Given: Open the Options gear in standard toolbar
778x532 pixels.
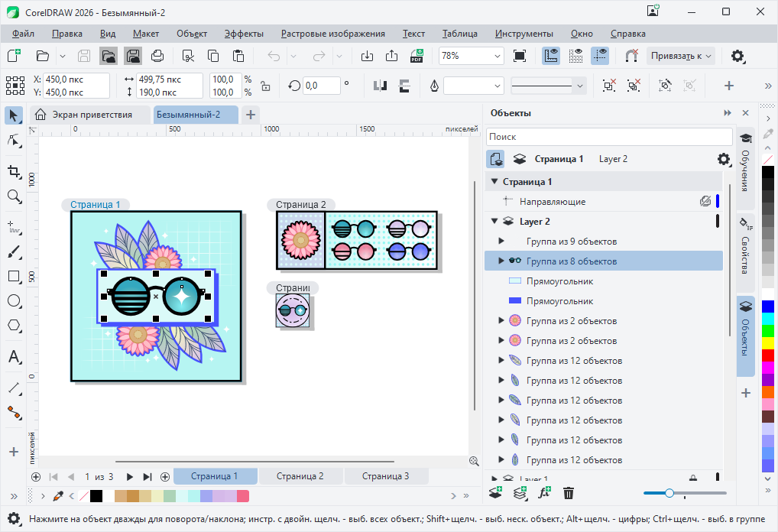Looking at the screenshot, I should 737,56.
